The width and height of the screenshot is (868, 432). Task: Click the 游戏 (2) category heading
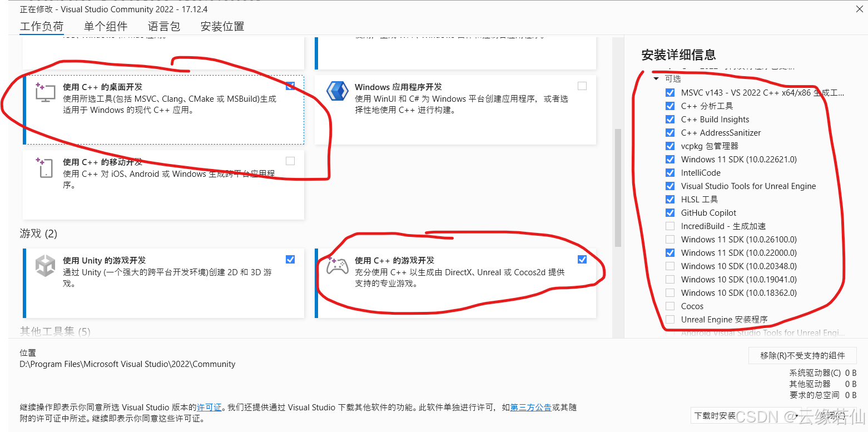[38, 234]
